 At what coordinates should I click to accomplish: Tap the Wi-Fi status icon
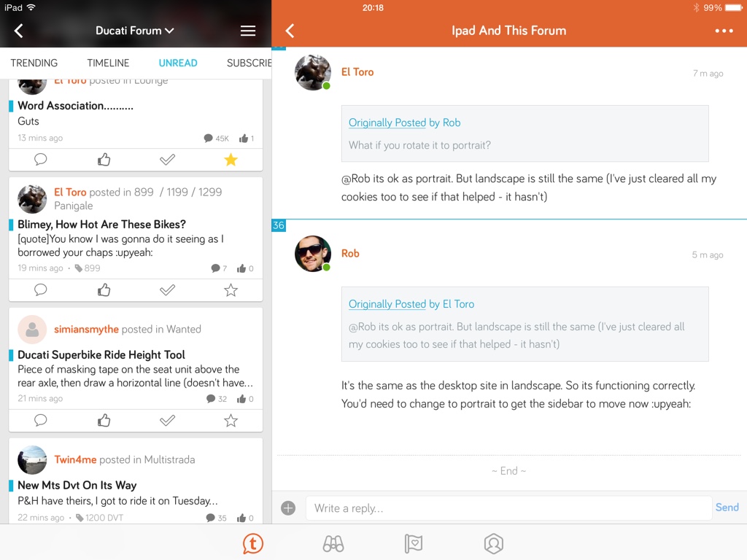tap(31, 7)
